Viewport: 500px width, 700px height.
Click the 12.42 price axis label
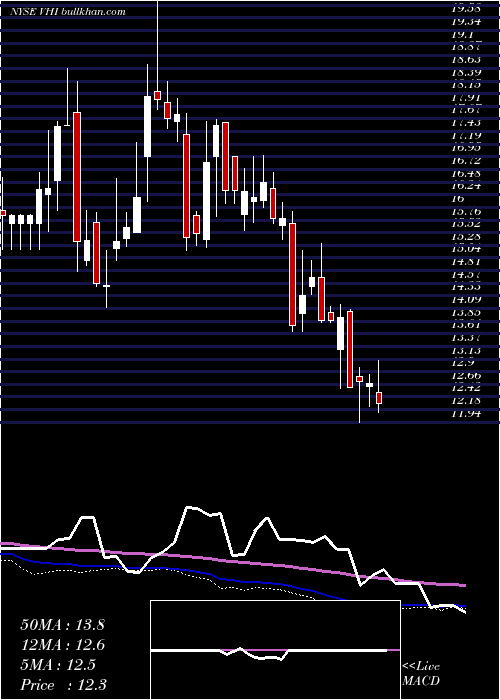coord(466,388)
